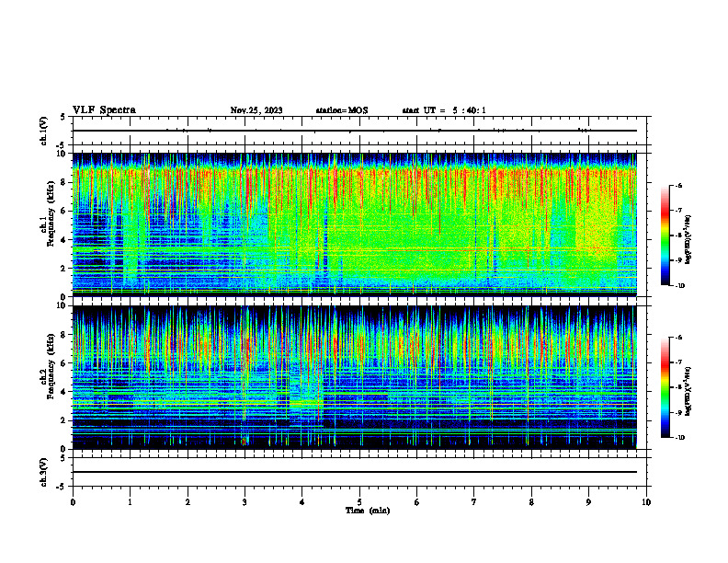Click the "-10" label on ch.1 colorbar
The height and width of the screenshot is (563, 728).
tap(679, 286)
